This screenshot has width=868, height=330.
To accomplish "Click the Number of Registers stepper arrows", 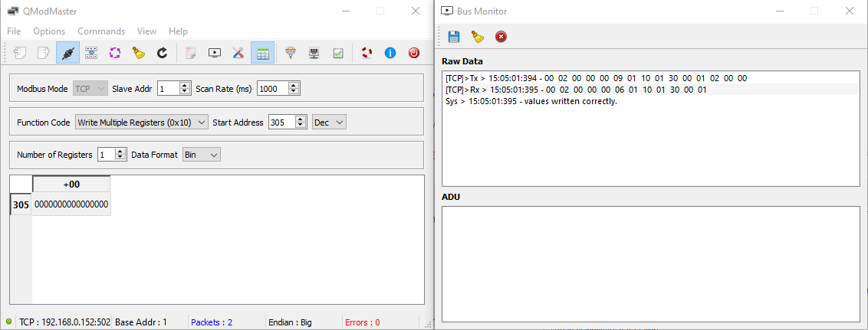I will click(120, 155).
